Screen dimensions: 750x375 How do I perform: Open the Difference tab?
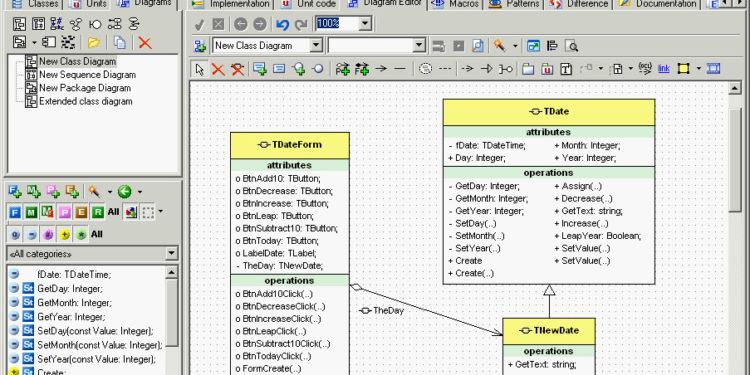point(579,4)
